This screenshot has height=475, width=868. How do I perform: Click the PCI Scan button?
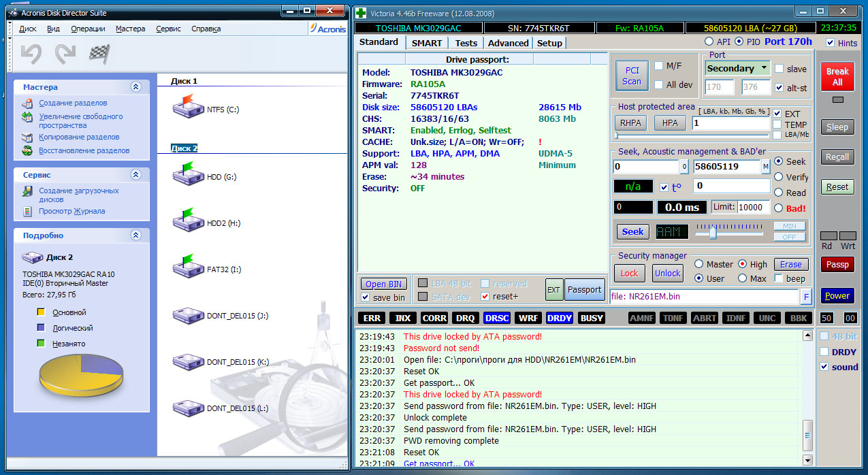point(631,76)
